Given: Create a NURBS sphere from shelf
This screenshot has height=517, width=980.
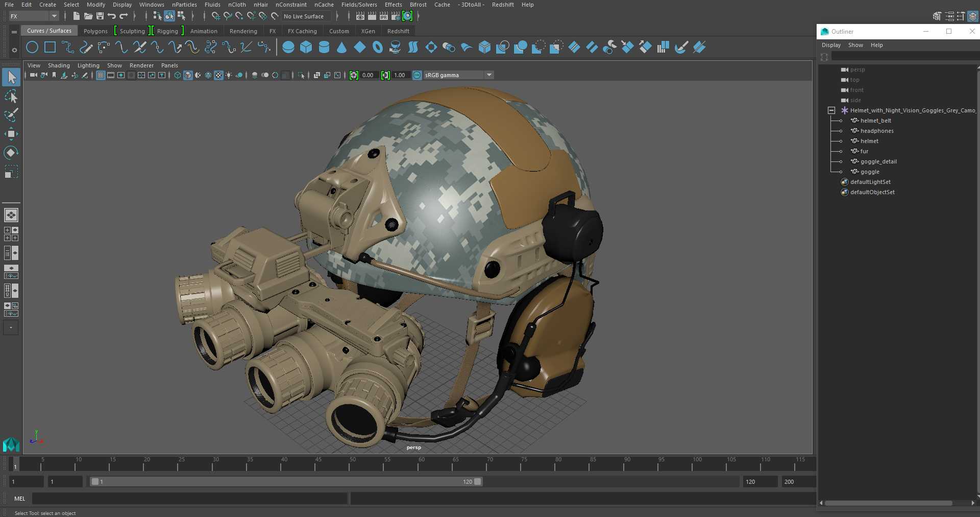Looking at the screenshot, I should click(x=288, y=48).
